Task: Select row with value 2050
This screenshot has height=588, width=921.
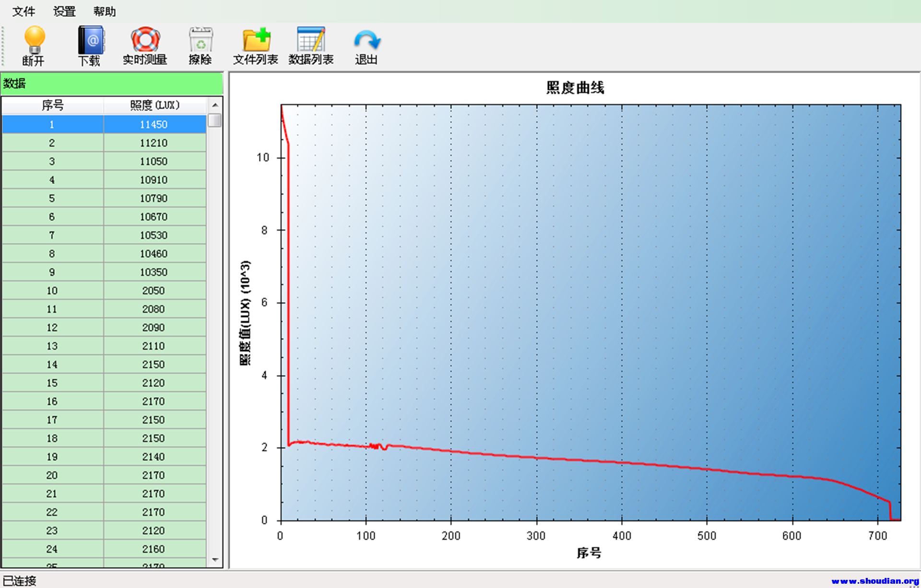Action: pos(104,291)
